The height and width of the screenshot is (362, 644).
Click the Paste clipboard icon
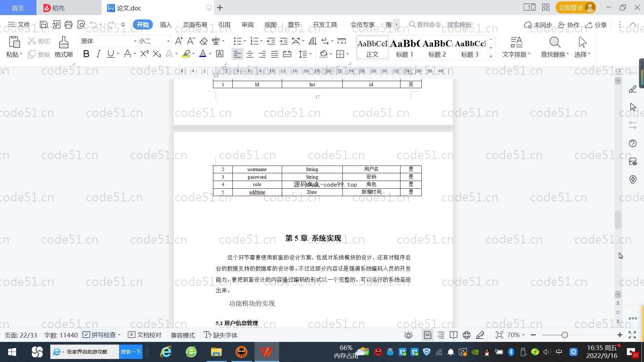pos(14,43)
